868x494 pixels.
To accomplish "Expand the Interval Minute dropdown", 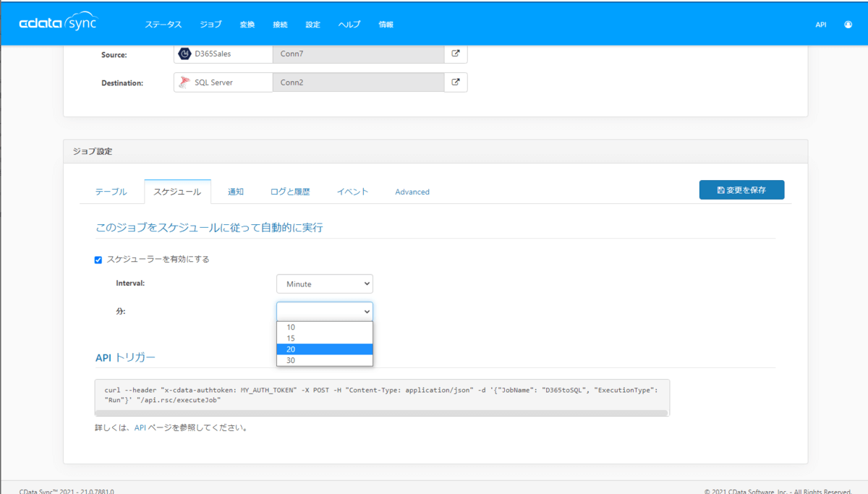I will (x=324, y=284).
